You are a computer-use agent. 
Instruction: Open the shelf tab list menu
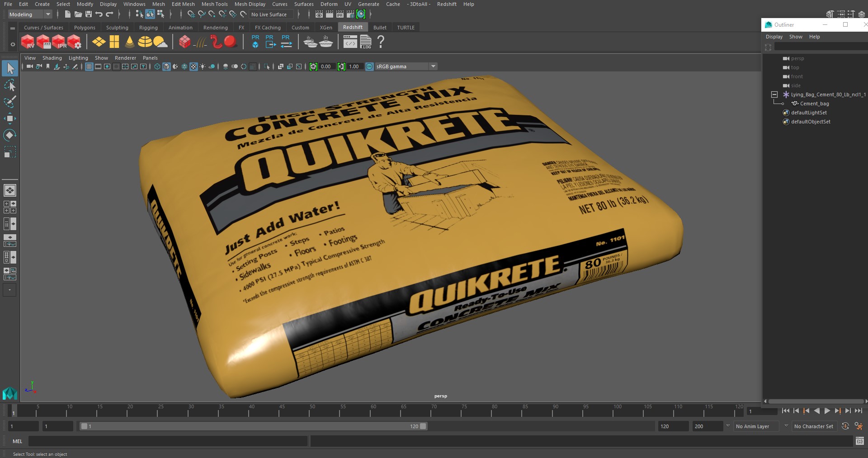point(13,28)
